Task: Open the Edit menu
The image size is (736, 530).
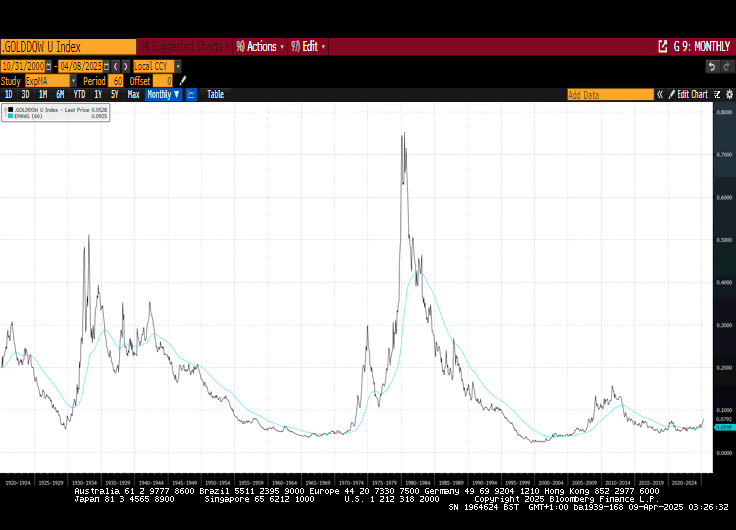Action: pyautogui.click(x=308, y=46)
